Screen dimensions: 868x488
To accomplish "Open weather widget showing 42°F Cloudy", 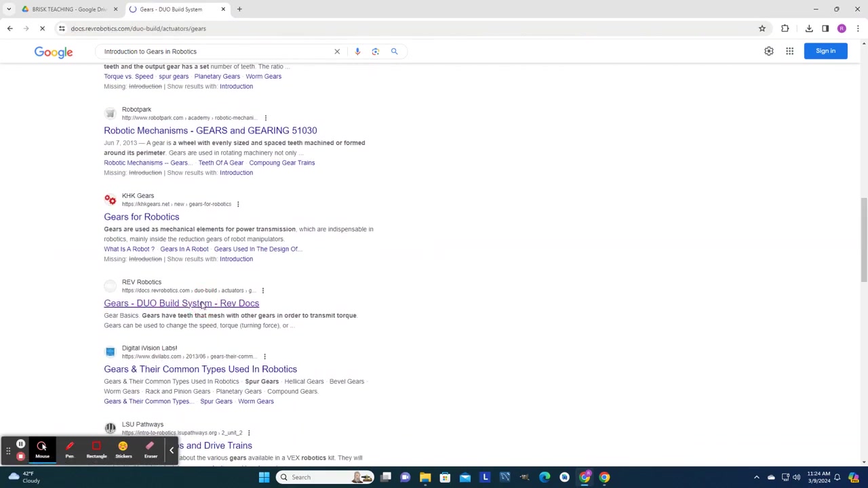I will [x=23, y=477].
